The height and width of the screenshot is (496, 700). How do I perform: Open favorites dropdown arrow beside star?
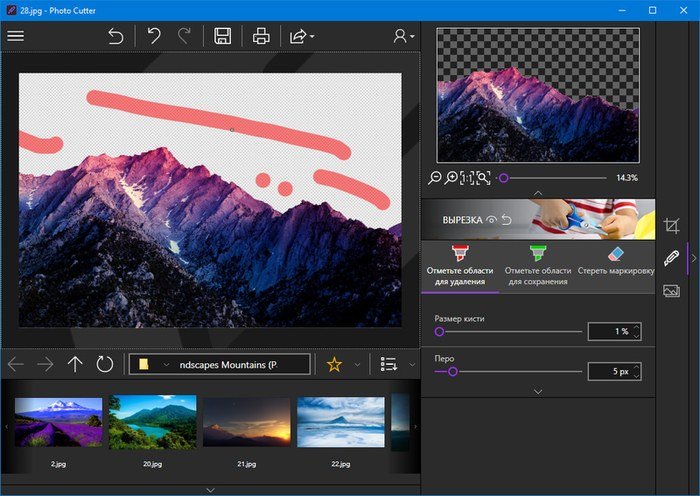coord(357,365)
